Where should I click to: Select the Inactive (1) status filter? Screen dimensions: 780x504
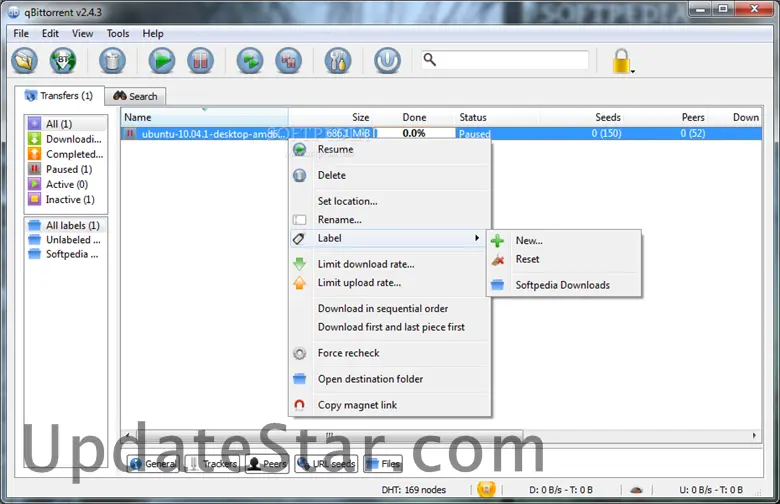[x=66, y=200]
